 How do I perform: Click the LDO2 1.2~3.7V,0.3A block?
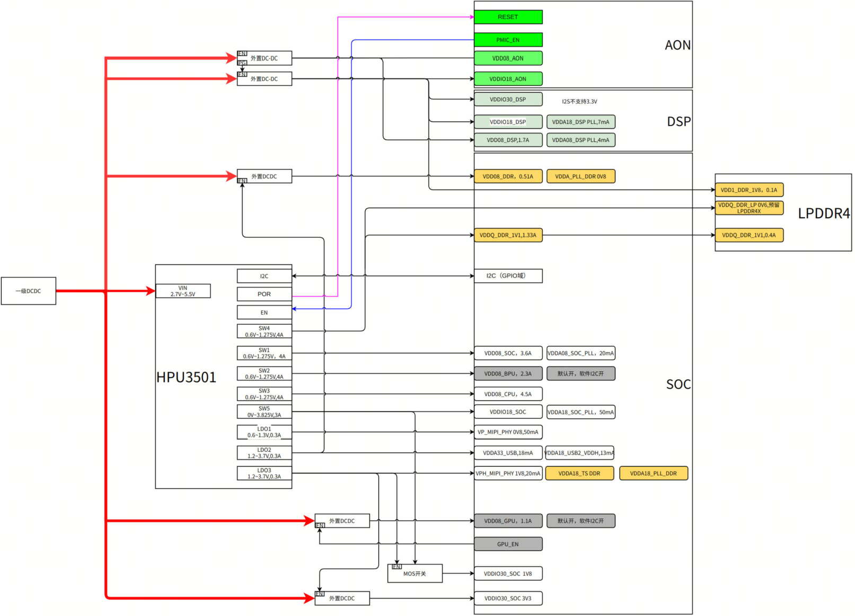[264, 453]
